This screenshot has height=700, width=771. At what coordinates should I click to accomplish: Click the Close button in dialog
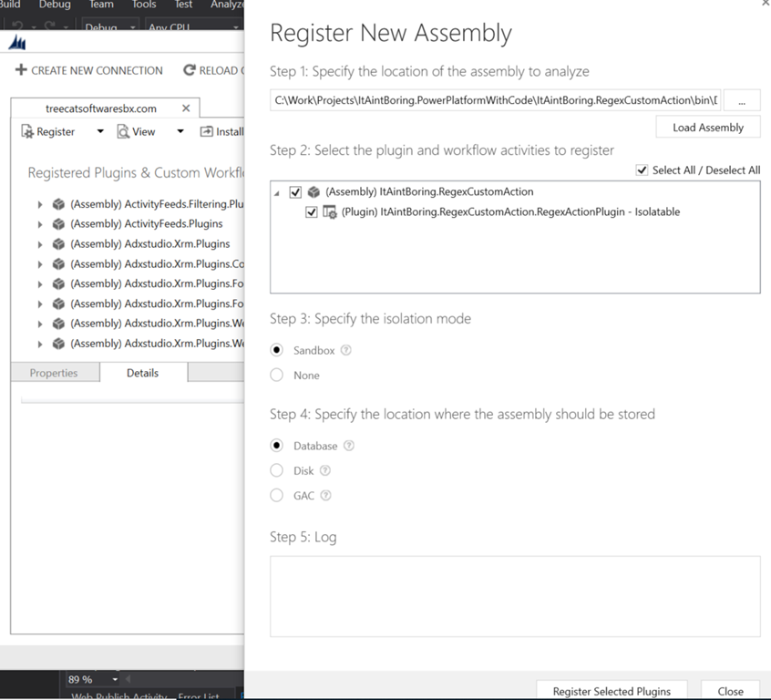click(x=731, y=691)
